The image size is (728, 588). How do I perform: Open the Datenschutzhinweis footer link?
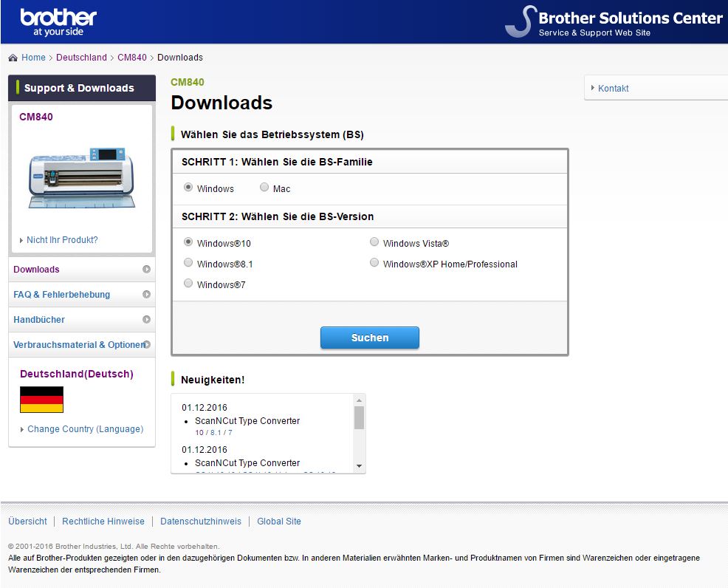[201, 522]
